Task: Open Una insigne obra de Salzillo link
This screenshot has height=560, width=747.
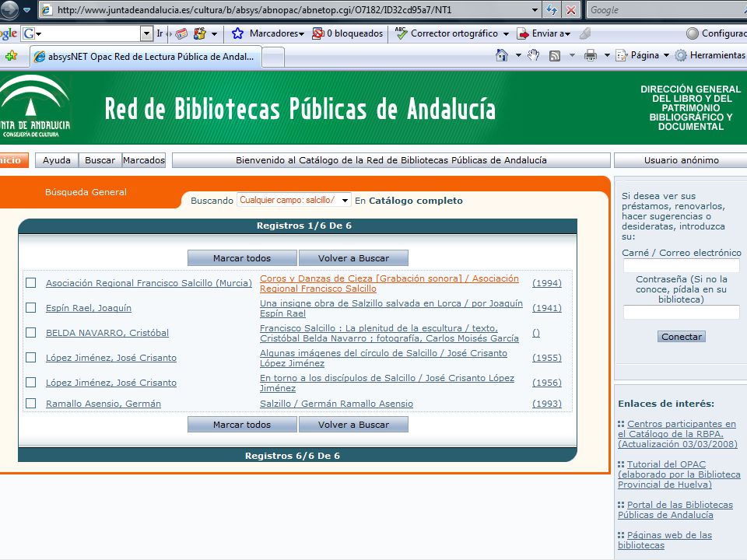Action: pyautogui.click(x=391, y=308)
